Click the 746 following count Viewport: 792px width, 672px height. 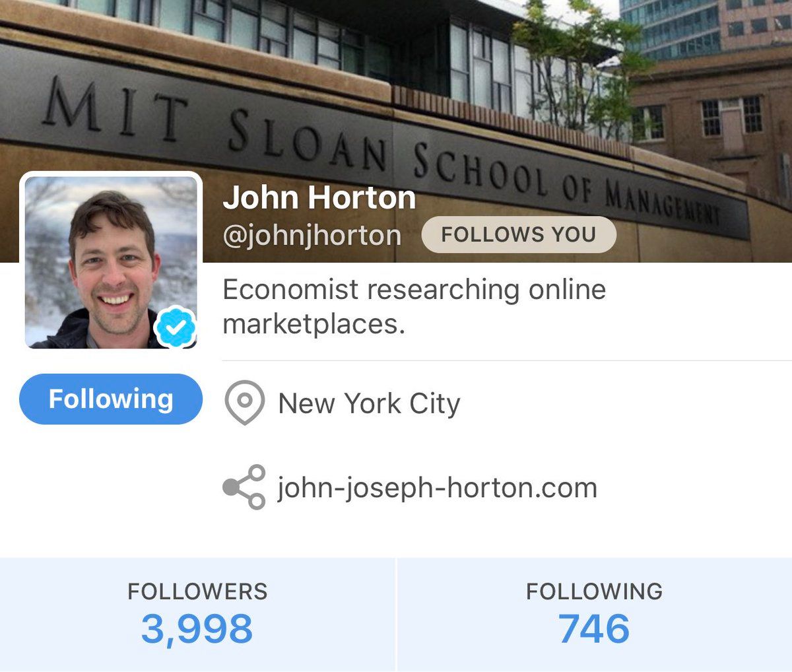click(x=594, y=628)
